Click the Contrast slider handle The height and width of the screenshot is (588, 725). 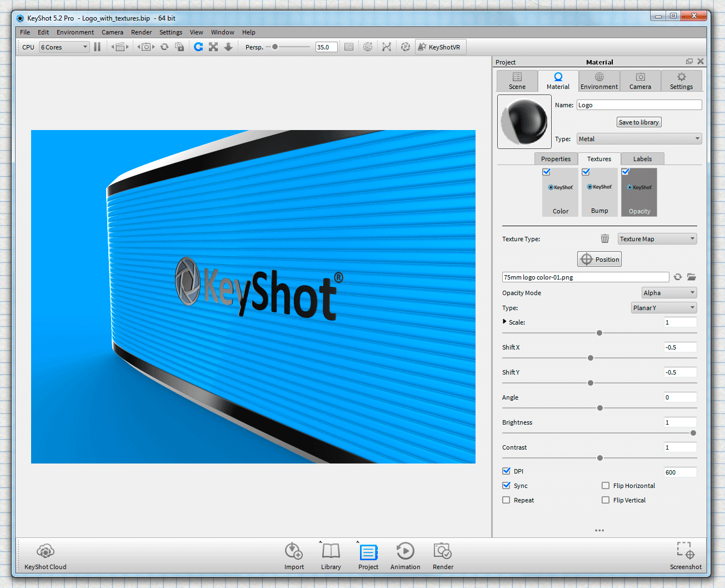coord(600,458)
